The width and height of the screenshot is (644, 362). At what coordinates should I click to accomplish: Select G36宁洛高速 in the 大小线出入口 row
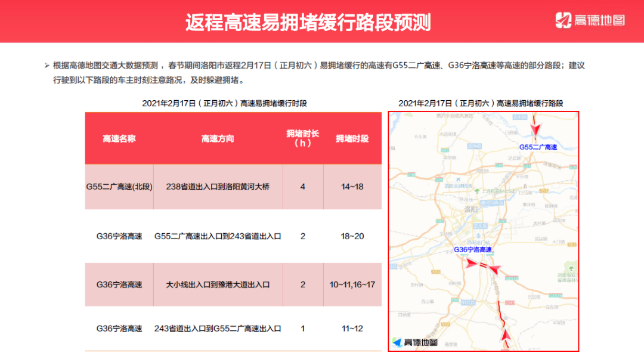click(119, 284)
